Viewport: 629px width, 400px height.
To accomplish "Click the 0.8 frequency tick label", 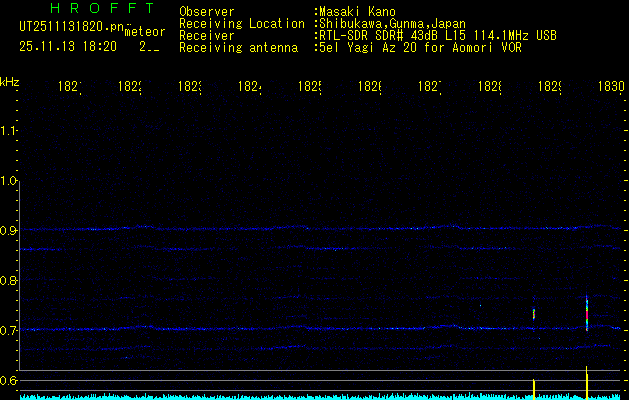I will tap(10, 281).
